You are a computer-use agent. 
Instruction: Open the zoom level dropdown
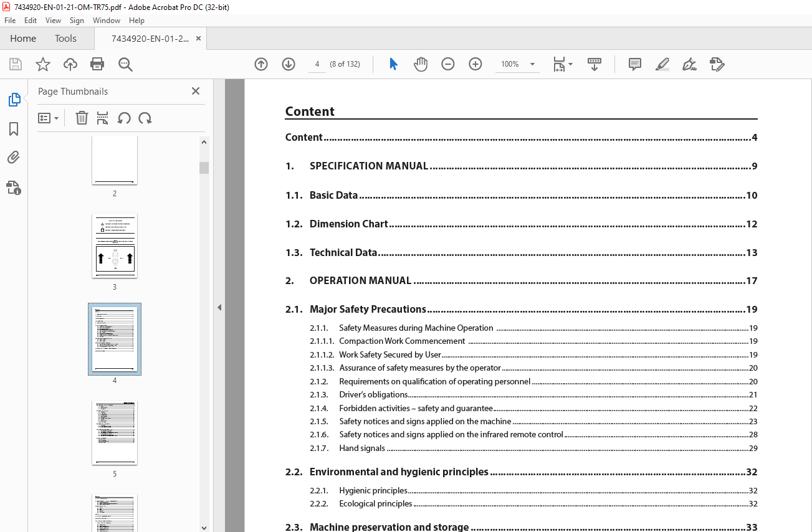point(532,64)
